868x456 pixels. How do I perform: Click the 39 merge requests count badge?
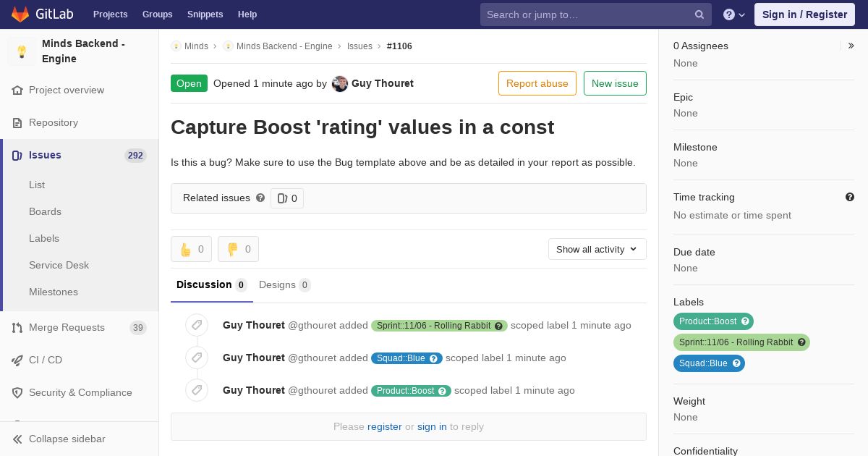[x=137, y=328]
